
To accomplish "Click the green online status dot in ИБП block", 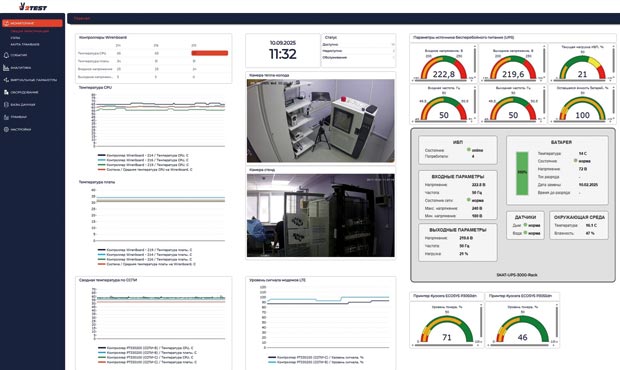I will tap(469, 150).
